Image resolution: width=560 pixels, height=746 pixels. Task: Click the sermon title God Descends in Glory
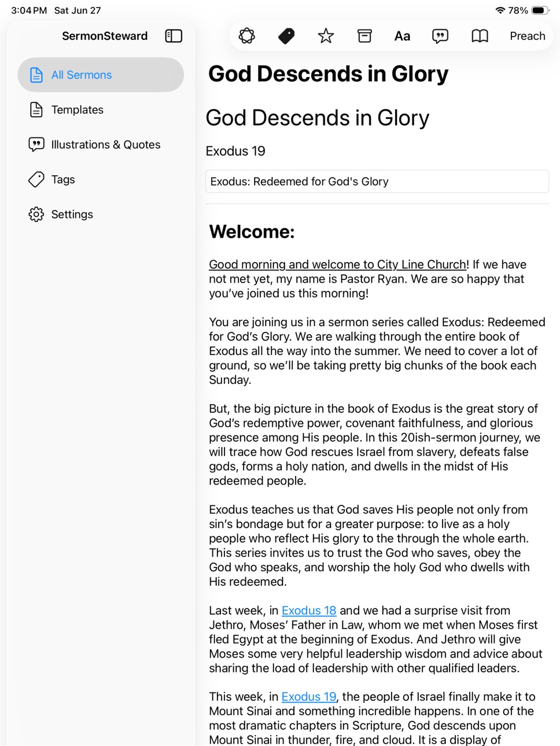coord(318,118)
